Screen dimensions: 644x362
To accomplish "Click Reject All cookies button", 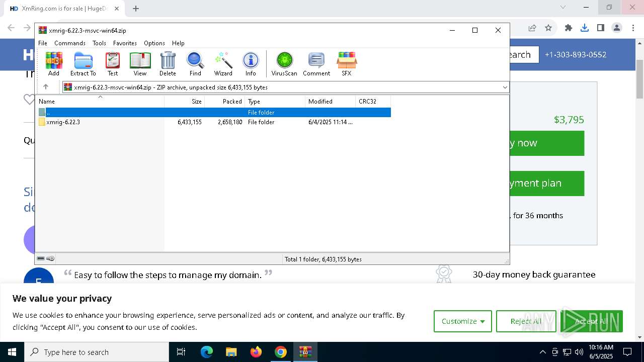I will click(x=526, y=321).
